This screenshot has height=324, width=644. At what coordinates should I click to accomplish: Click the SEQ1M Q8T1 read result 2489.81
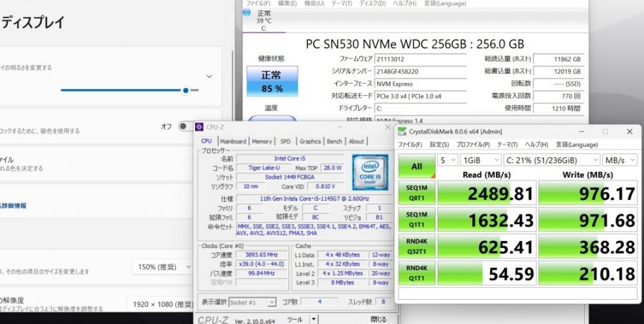487,193
